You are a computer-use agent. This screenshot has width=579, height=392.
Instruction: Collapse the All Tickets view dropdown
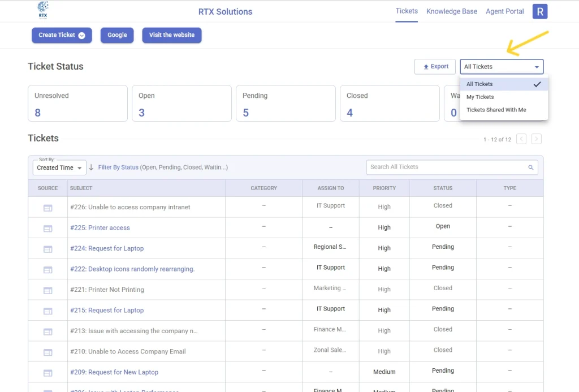tap(502, 67)
